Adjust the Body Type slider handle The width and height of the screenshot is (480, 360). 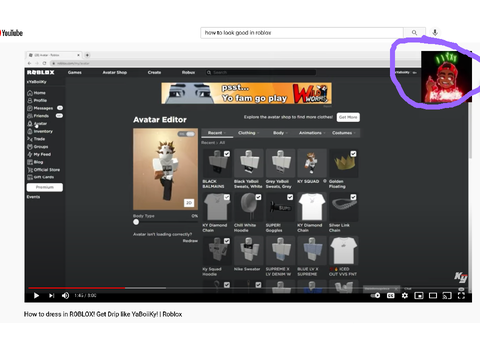coord(136,222)
